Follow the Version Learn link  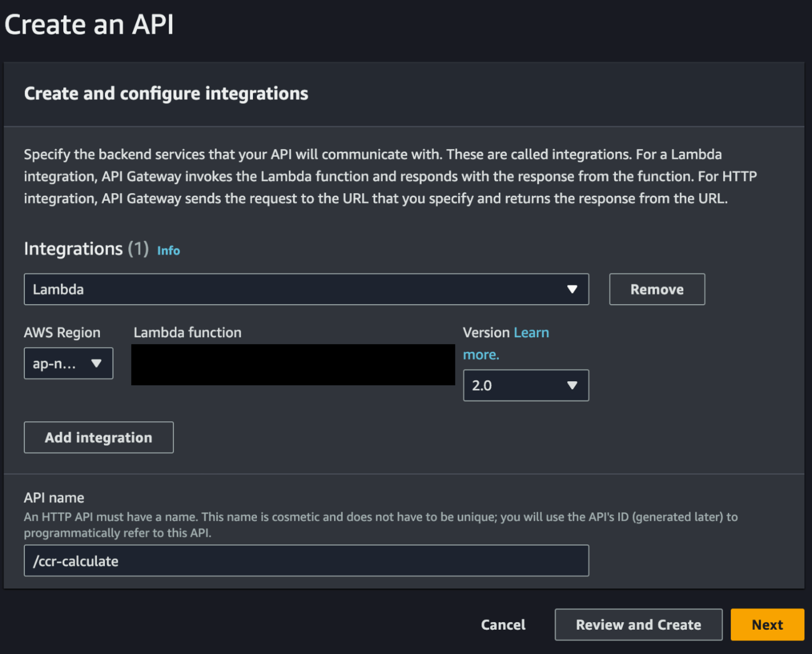531,333
